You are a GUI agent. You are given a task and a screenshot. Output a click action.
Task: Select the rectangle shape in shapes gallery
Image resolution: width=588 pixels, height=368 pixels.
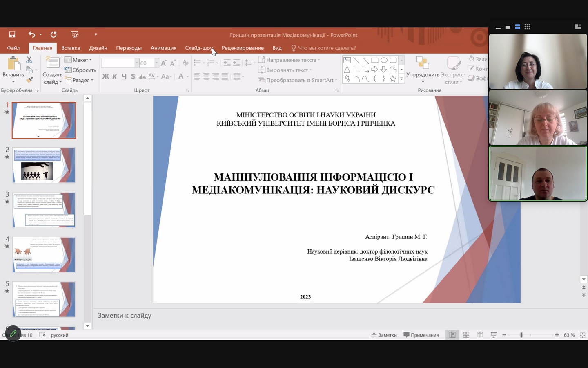click(374, 60)
